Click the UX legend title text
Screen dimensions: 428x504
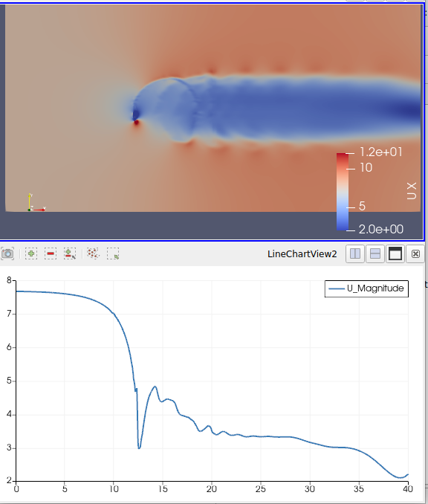coord(412,191)
